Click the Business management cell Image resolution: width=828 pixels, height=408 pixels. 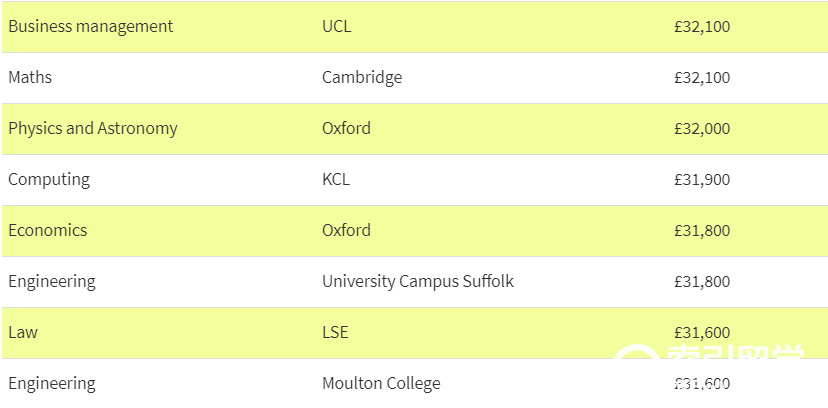[x=91, y=26]
